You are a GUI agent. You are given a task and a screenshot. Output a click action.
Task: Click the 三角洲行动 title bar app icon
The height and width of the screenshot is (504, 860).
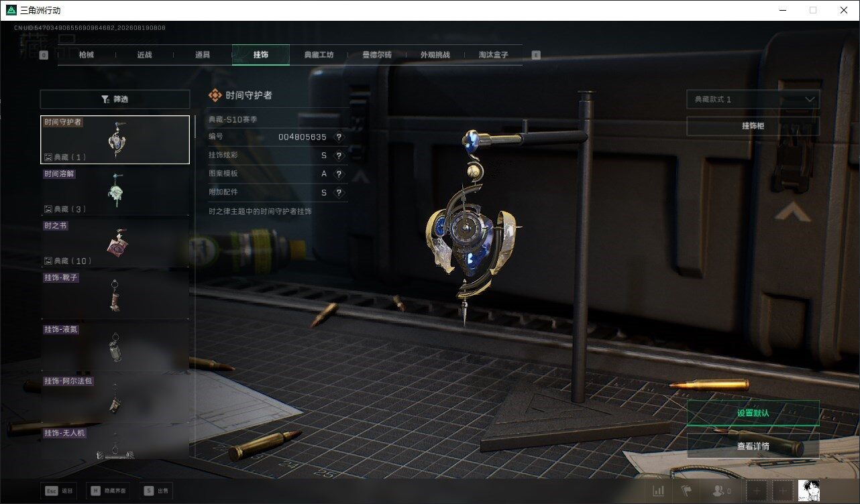click(10, 10)
